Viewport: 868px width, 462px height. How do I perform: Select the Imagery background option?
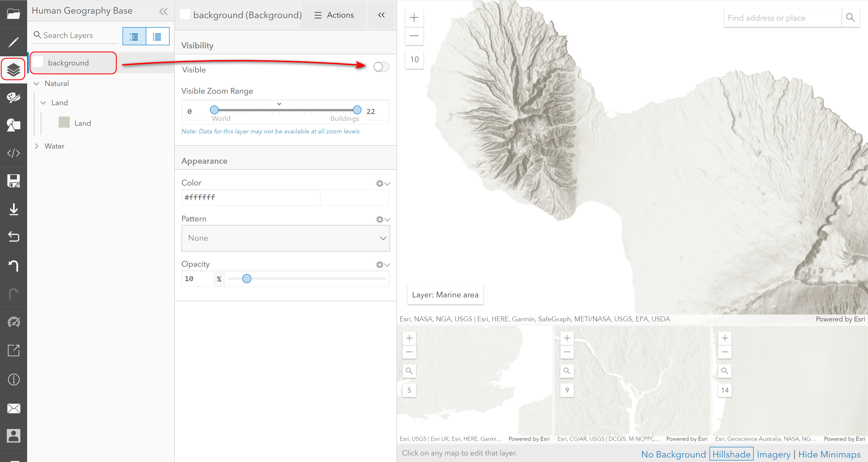tap(774, 454)
